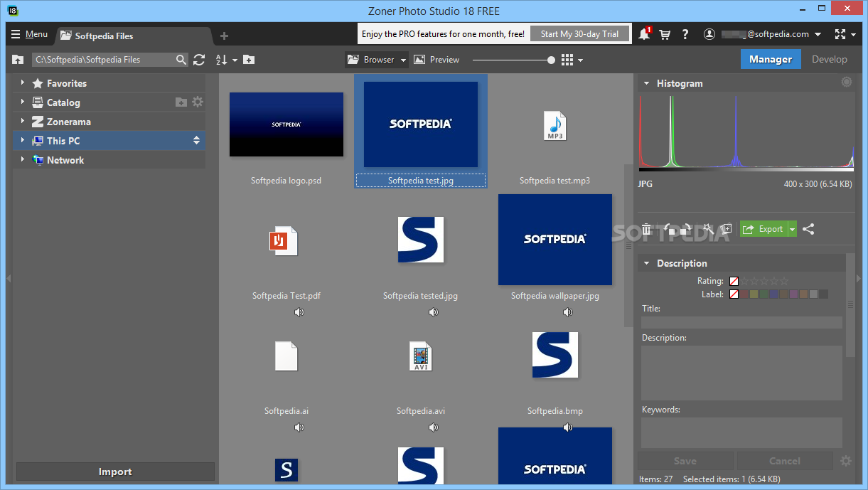The height and width of the screenshot is (490, 868).
Task: Toggle the histogram circle indicator
Action: click(847, 82)
